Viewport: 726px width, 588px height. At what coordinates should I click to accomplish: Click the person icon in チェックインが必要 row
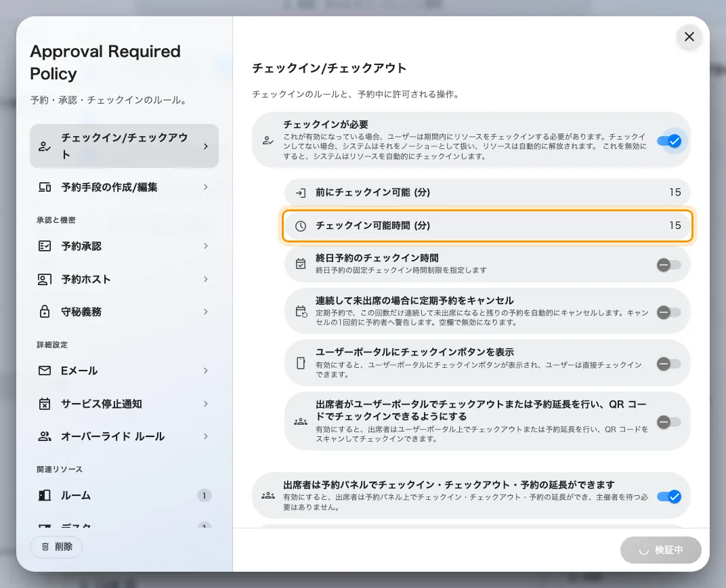(x=268, y=140)
